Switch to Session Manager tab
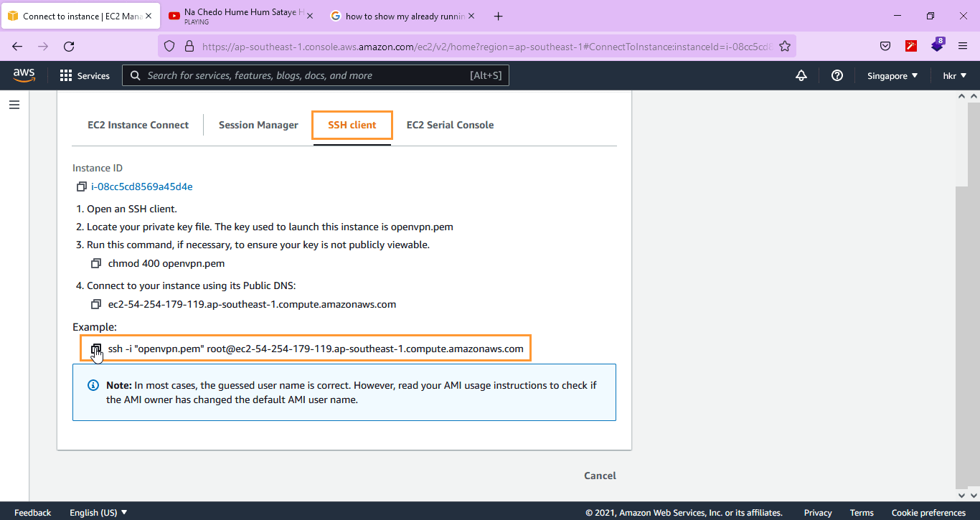 (258, 125)
